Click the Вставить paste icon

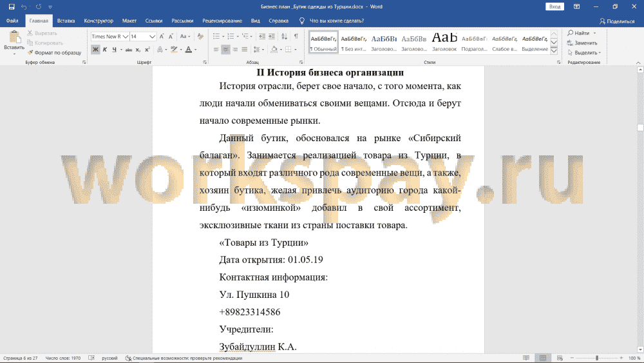(x=14, y=37)
